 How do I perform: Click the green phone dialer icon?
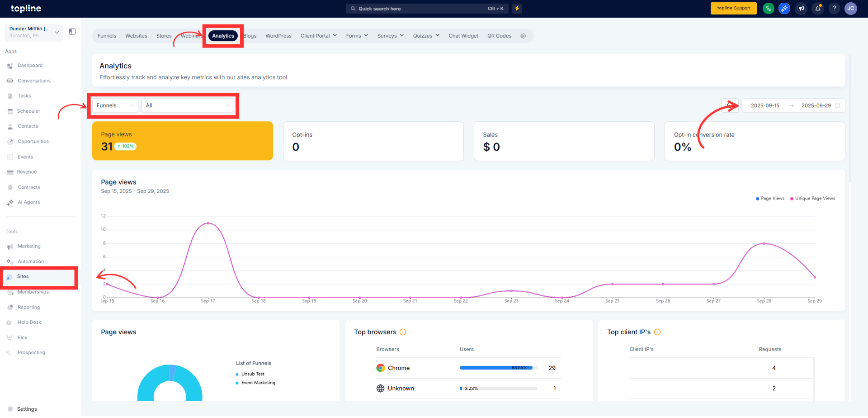coord(768,9)
